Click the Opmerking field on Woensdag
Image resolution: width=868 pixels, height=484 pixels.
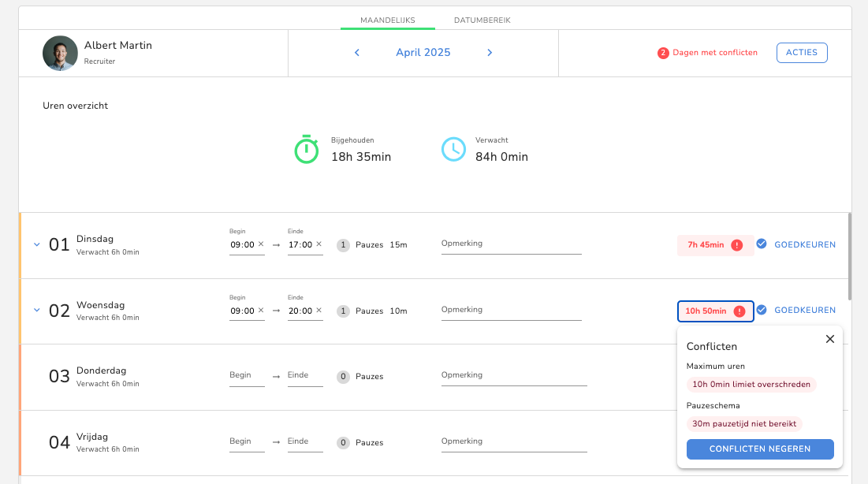[x=511, y=310]
